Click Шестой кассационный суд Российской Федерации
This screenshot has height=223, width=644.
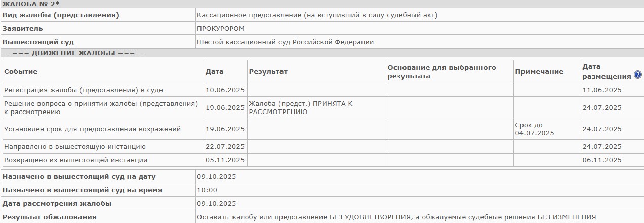click(285, 42)
